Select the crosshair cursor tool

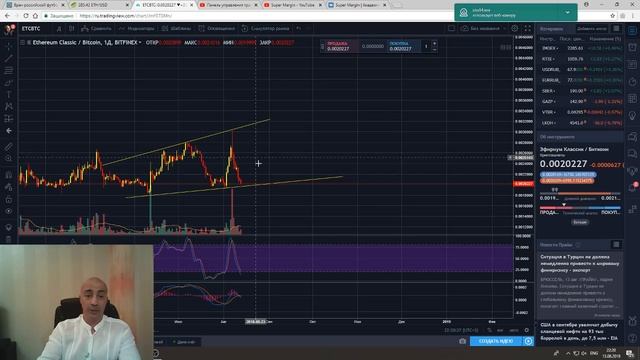tap(9, 46)
